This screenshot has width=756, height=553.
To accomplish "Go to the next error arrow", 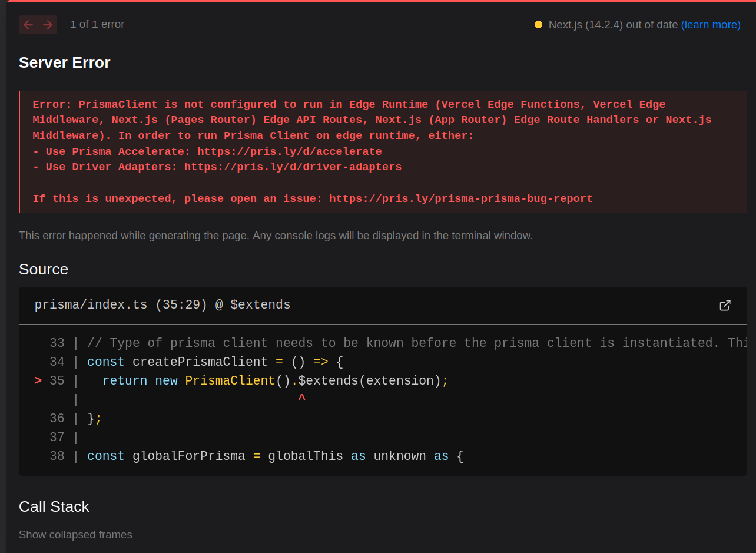I will pyautogui.click(x=48, y=25).
